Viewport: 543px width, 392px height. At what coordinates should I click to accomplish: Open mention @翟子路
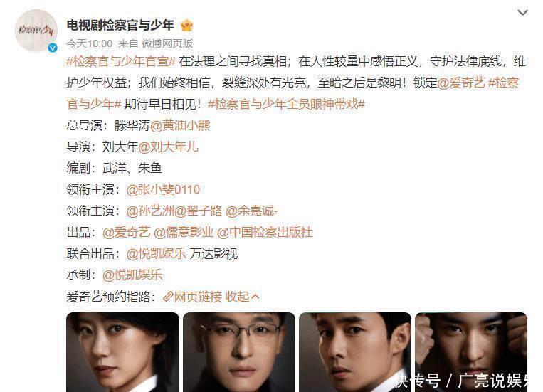(199, 211)
